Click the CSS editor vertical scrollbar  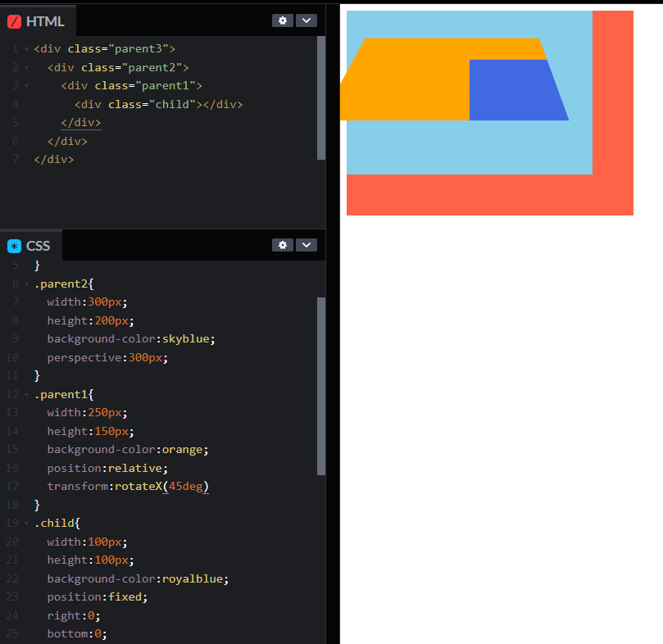coord(321,386)
